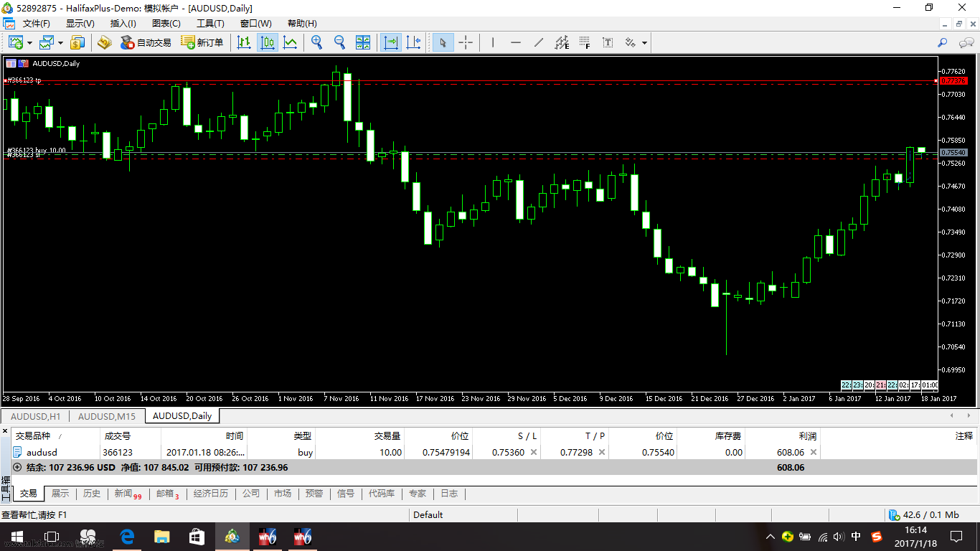
Task: Switch chart to bar chart
Action: (244, 42)
